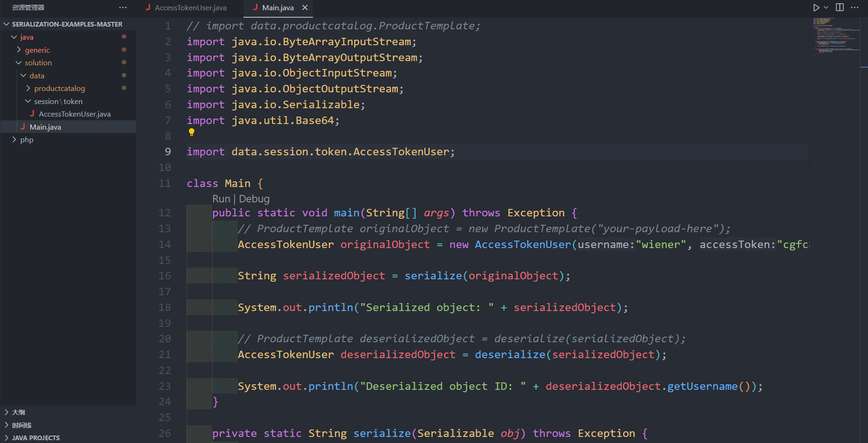Screen dimensions: 868x443
Task: Collapse the SERIALIZATION-EXAMPLES-MASTER root section
Action: [67, 24]
